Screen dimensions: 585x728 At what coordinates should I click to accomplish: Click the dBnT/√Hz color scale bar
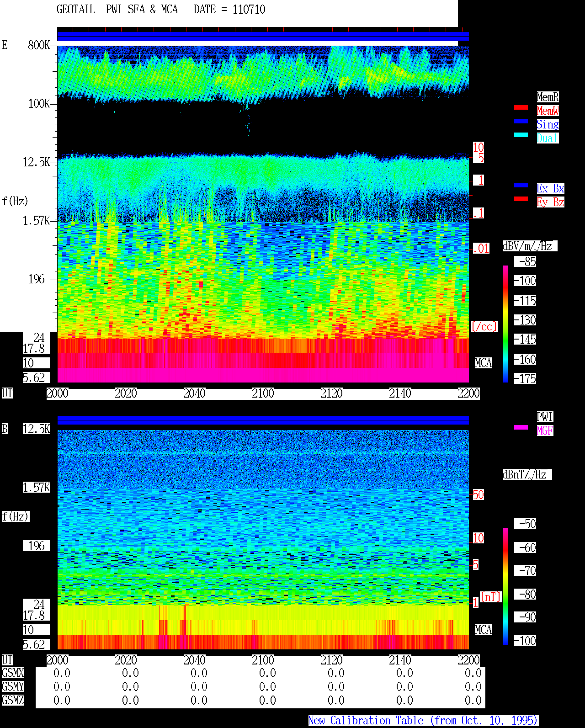coord(505,586)
